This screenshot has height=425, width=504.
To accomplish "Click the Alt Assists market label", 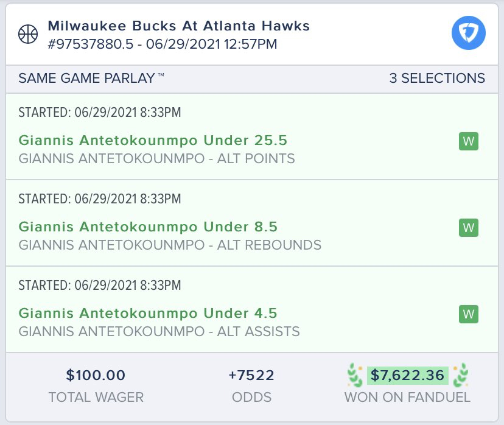I will [x=159, y=332].
